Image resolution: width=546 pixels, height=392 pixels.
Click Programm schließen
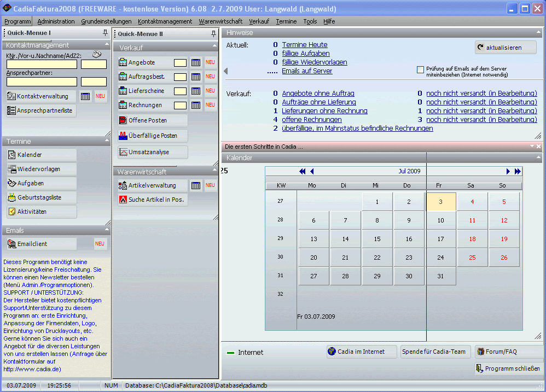509,368
